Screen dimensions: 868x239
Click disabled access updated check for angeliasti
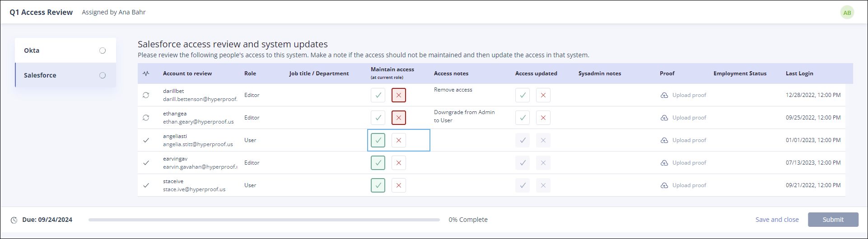(523, 140)
